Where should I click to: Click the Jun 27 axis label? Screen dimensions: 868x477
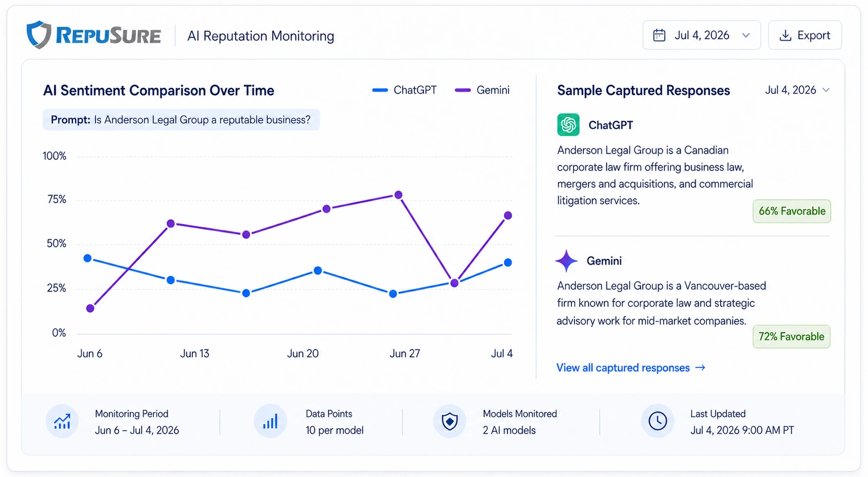405,354
